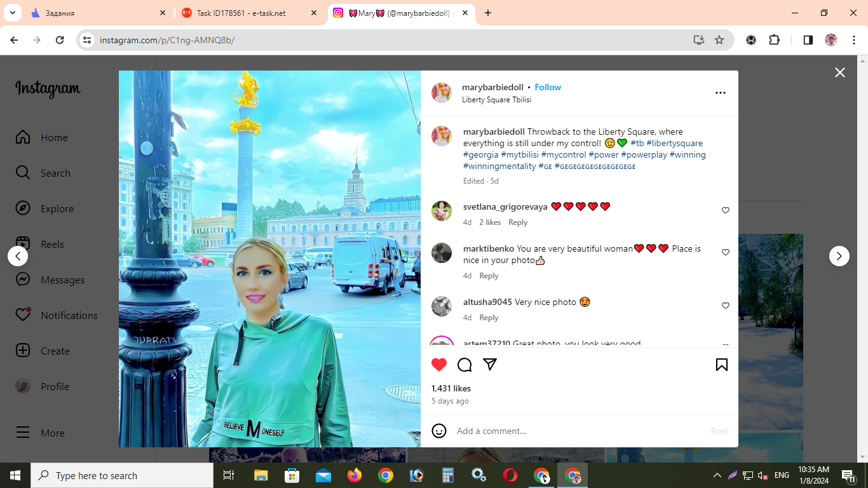Switch to Task ID178561 e-task.net tab
Image resolution: width=868 pixels, height=488 pixels.
pos(250,13)
